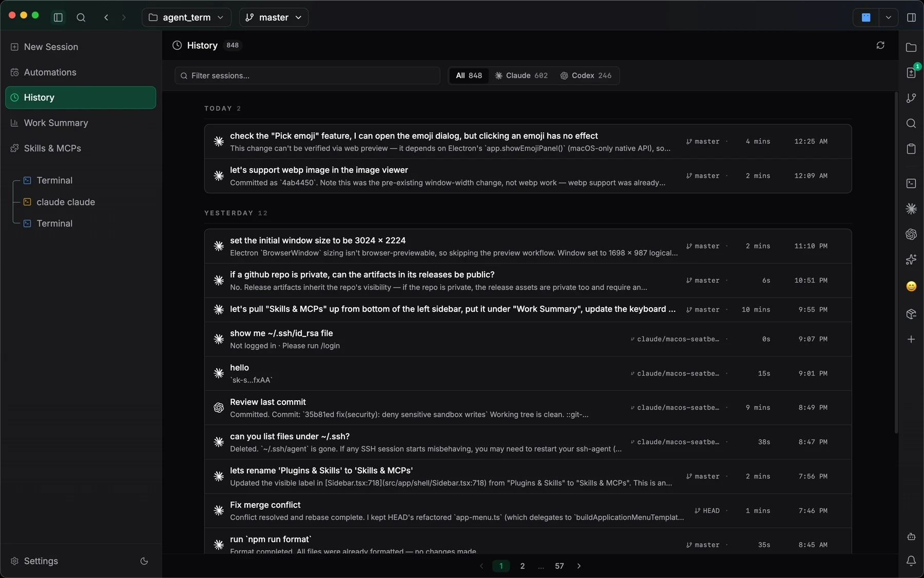Open the git branch icon in right rail
This screenshot has height=578, width=924.
pyautogui.click(x=911, y=98)
